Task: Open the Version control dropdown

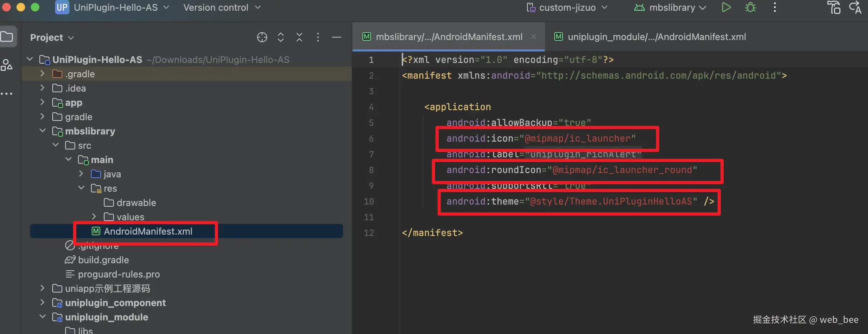Action: pos(222,8)
